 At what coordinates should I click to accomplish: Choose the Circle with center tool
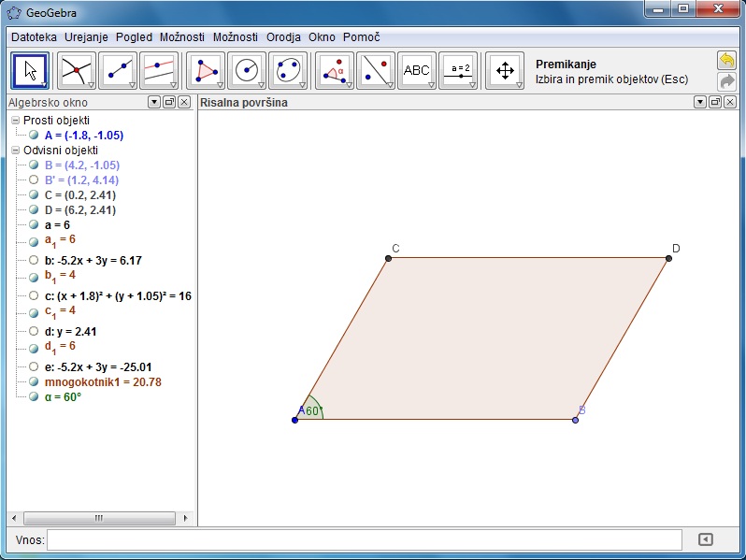coord(247,70)
